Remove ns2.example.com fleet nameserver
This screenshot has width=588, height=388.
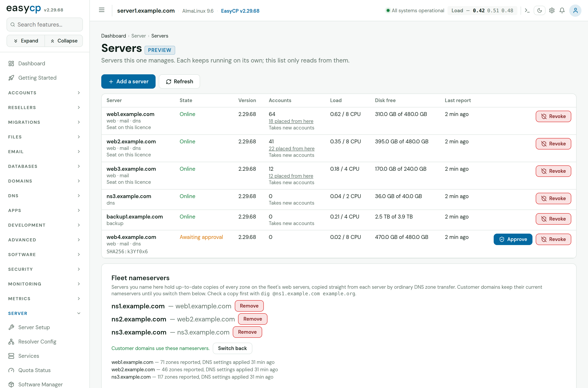click(253, 319)
